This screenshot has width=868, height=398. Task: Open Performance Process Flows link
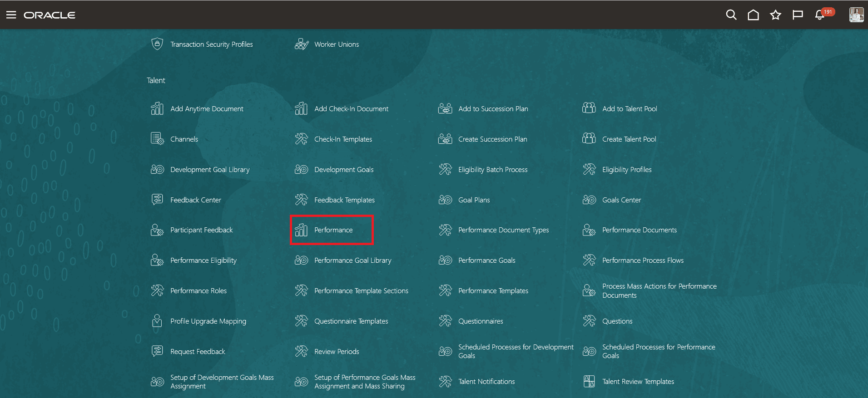[643, 260]
